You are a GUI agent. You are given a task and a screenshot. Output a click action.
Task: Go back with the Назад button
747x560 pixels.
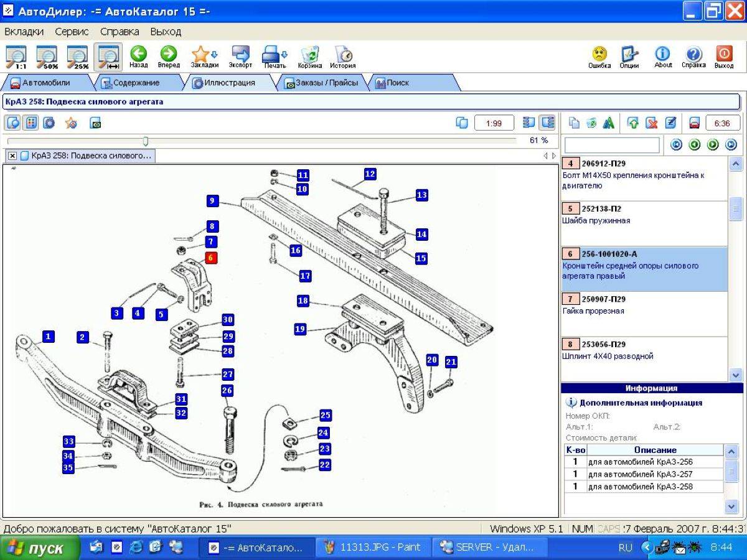click(x=139, y=56)
